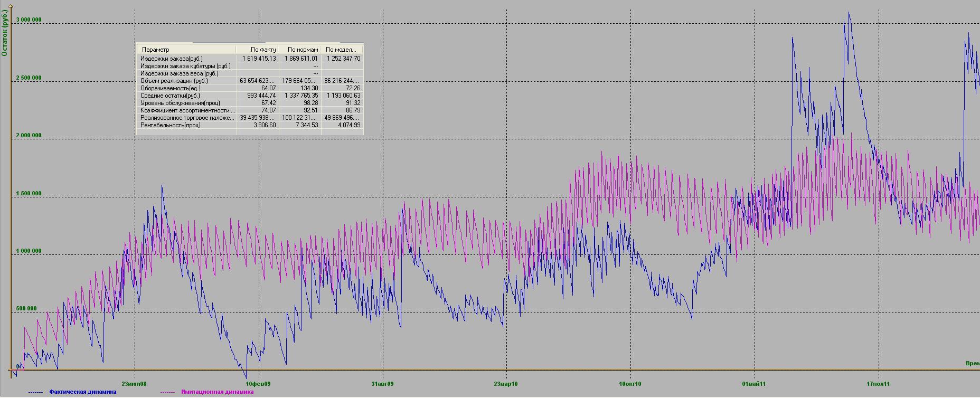Click the service level value 91.32
Image resolution: width=980 pixels, height=398 pixels.
coord(353,103)
